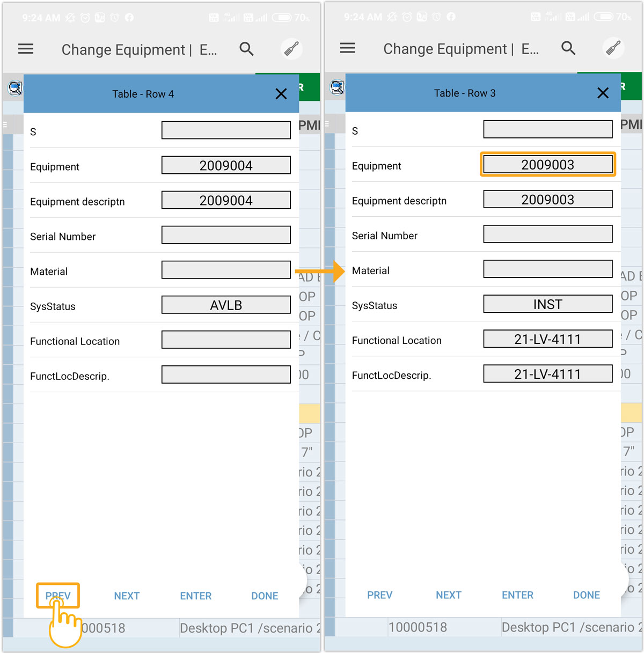Tap search magnifier icon in right screen
The height and width of the screenshot is (653, 644).
(x=568, y=48)
